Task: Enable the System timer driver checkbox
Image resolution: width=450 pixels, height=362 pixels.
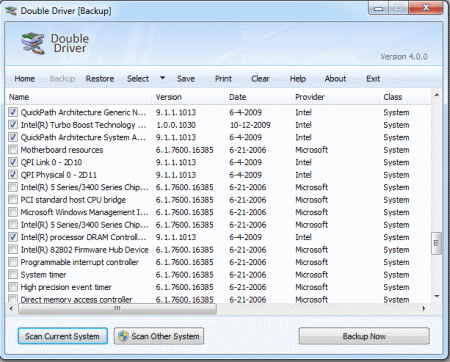Action: (13, 274)
